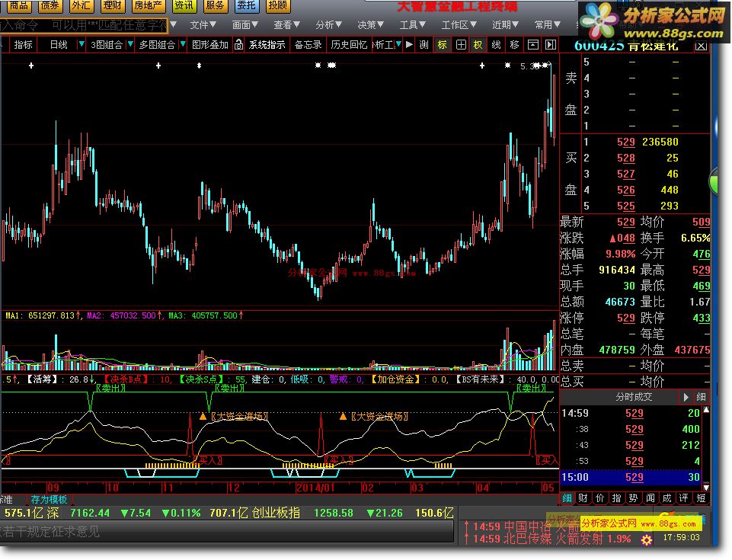Image resolution: width=732 pixels, height=560 pixels.
Task: Select the 价 price tab
Action: click(600, 498)
